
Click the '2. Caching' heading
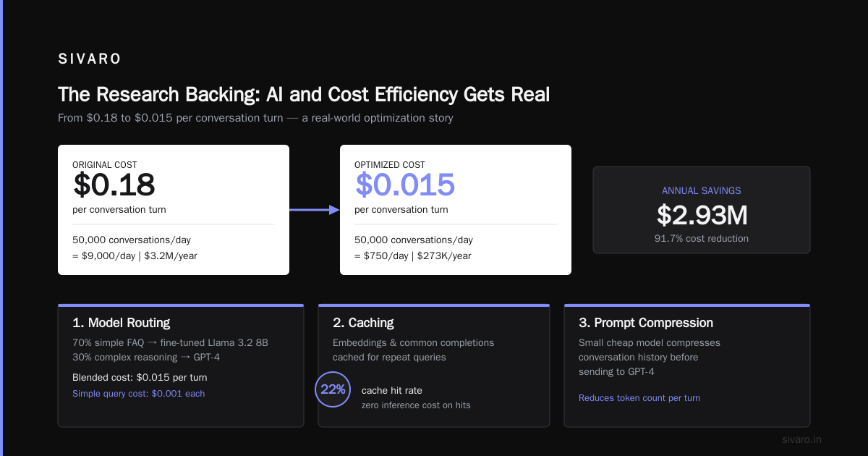pos(363,323)
